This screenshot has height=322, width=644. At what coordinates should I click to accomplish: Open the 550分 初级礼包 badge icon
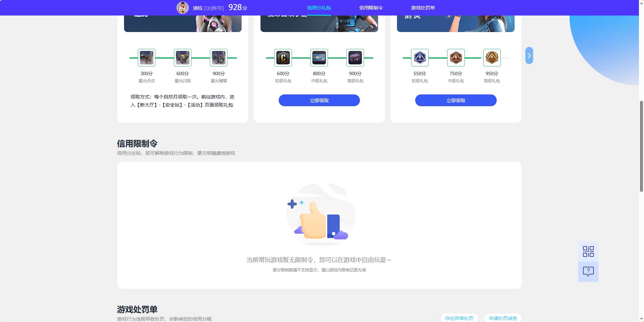420,58
